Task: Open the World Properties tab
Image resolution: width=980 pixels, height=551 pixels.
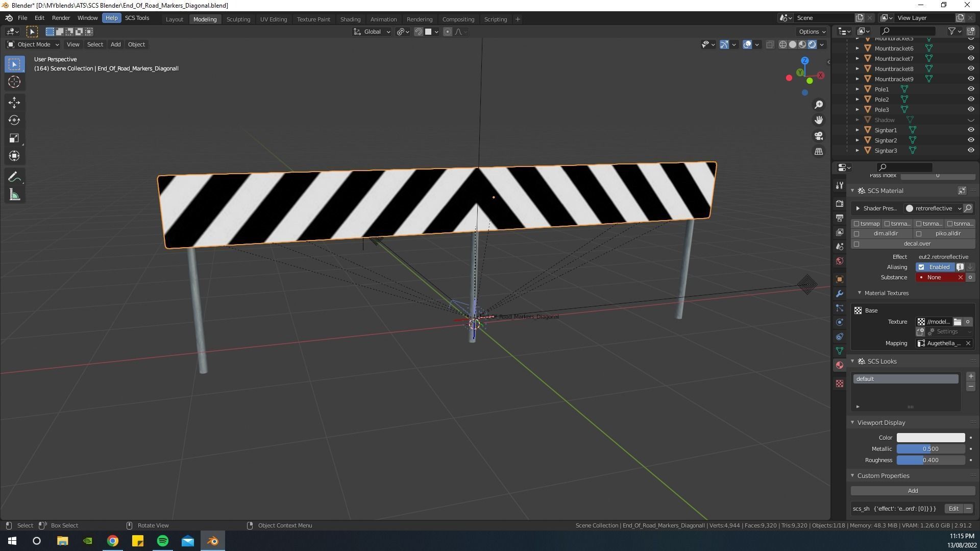Action: [x=839, y=261]
